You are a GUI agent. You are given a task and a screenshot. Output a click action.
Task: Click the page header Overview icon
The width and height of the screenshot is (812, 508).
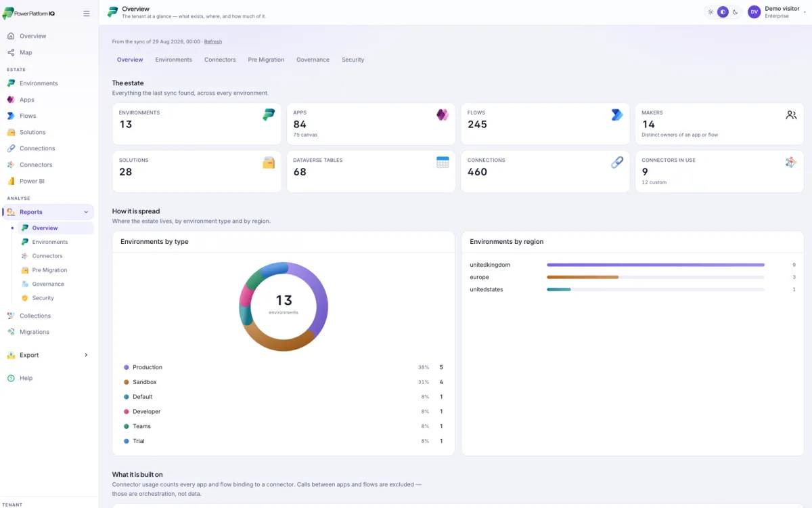[x=112, y=12]
